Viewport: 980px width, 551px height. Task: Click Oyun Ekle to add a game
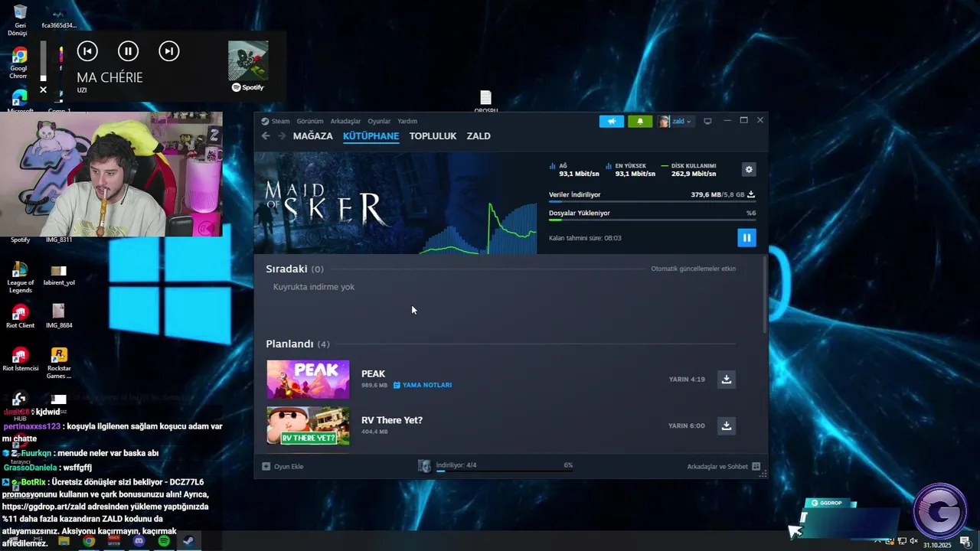pyautogui.click(x=283, y=466)
